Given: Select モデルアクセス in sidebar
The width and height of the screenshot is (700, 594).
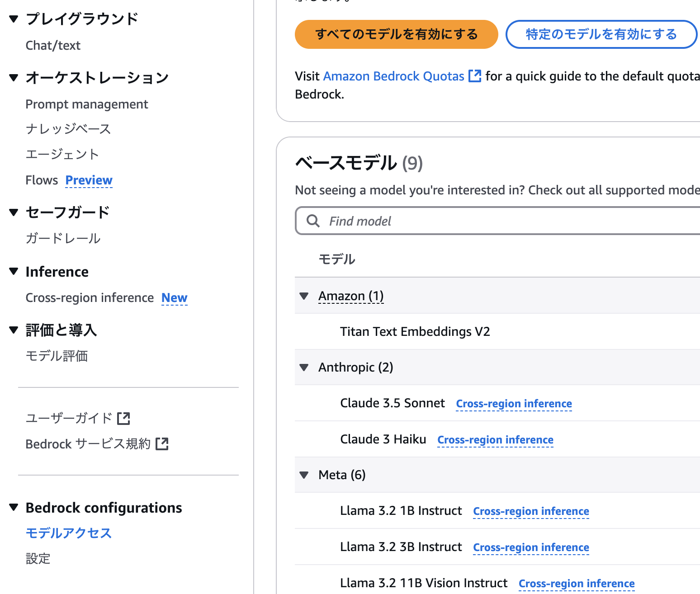Looking at the screenshot, I should point(69,533).
